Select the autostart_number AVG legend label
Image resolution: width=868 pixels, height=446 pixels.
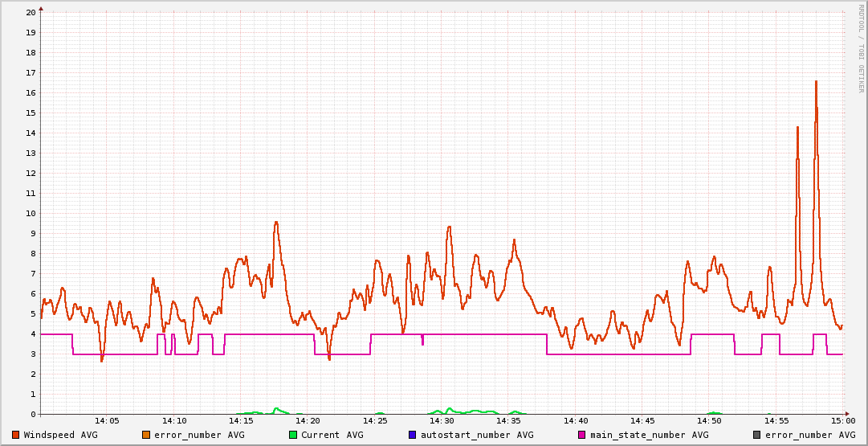coord(477,435)
